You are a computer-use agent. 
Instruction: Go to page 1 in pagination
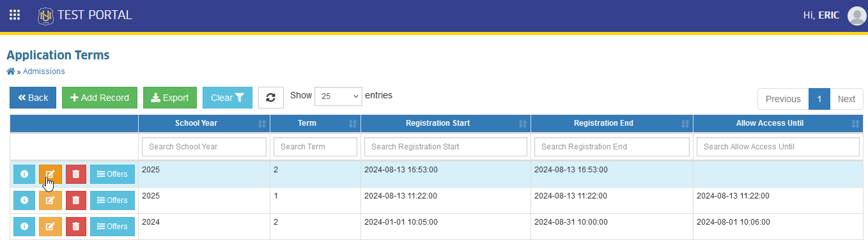pyautogui.click(x=819, y=99)
